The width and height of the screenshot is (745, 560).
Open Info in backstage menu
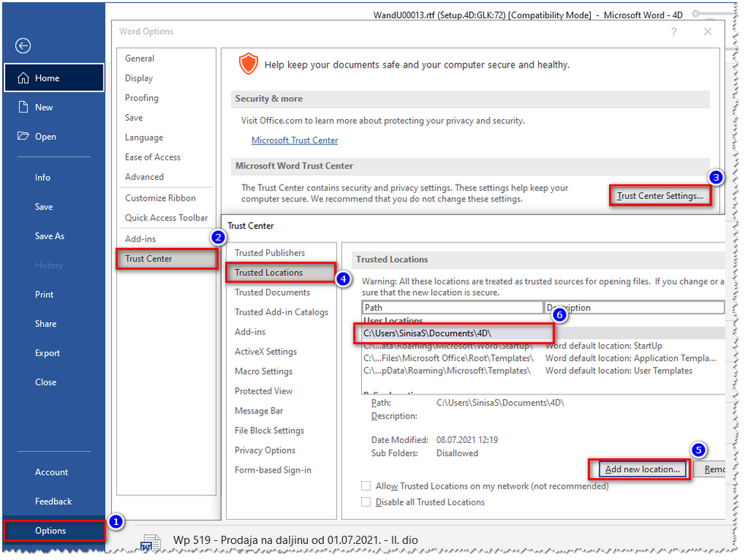(43, 177)
